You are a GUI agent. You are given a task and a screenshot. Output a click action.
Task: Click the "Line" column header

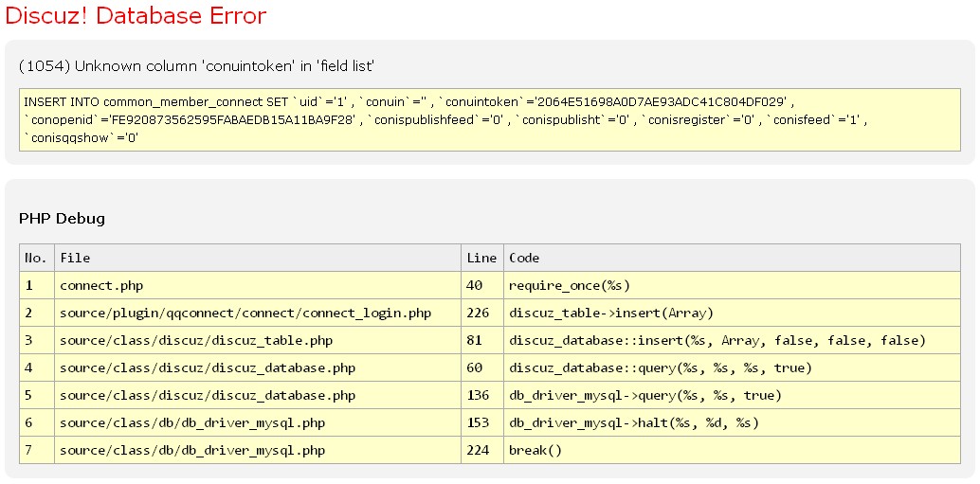pyautogui.click(x=481, y=258)
